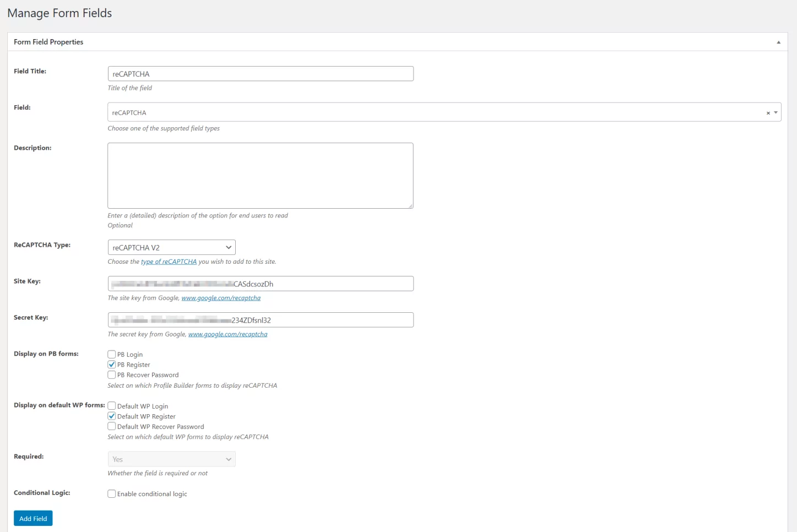797x532 pixels.
Task: Open google.com/recaptcha link under Secret Key
Action: coord(227,334)
